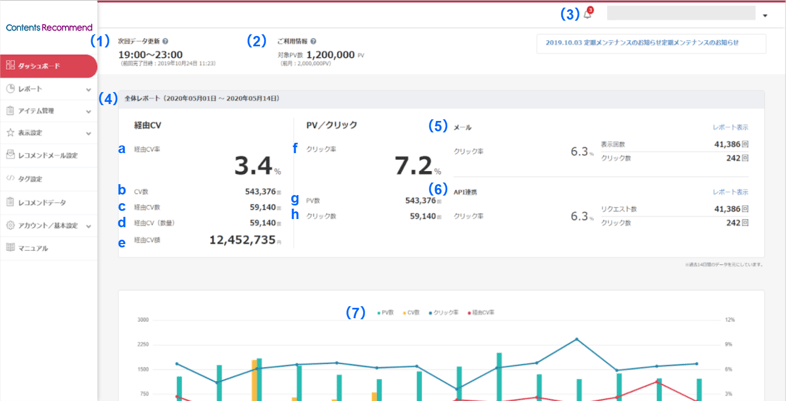Image resolution: width=786 pixels, height=401 pixels.
Task: Open the notification bell icon
Action: [587, 15]
